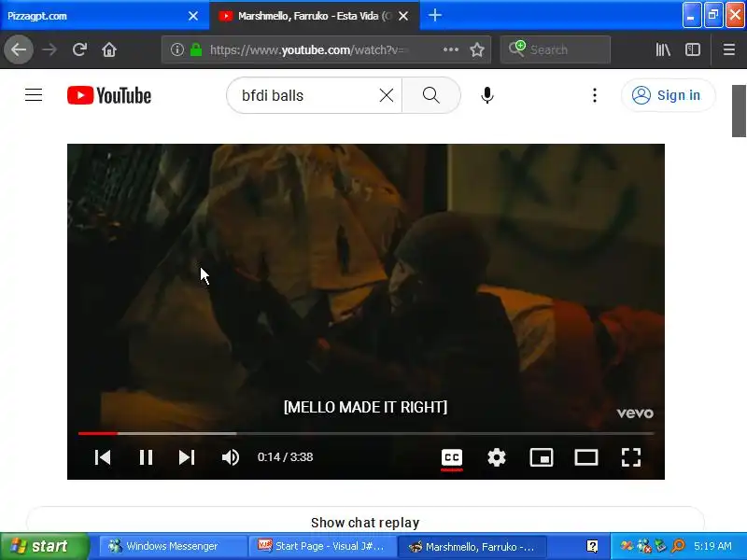
Task: Click the Sign in button
Action: click(668, 95)
